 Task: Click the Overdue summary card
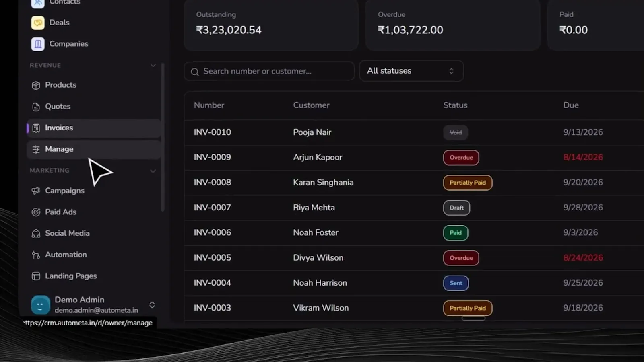[453, 25]
